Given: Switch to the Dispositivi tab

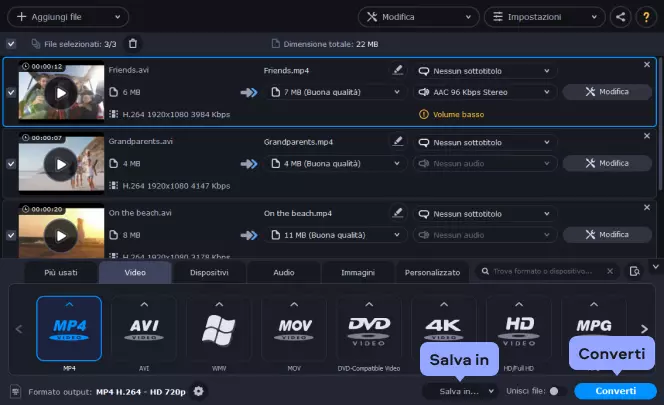Looking at the screenshot, I should (x=209, y=272).
